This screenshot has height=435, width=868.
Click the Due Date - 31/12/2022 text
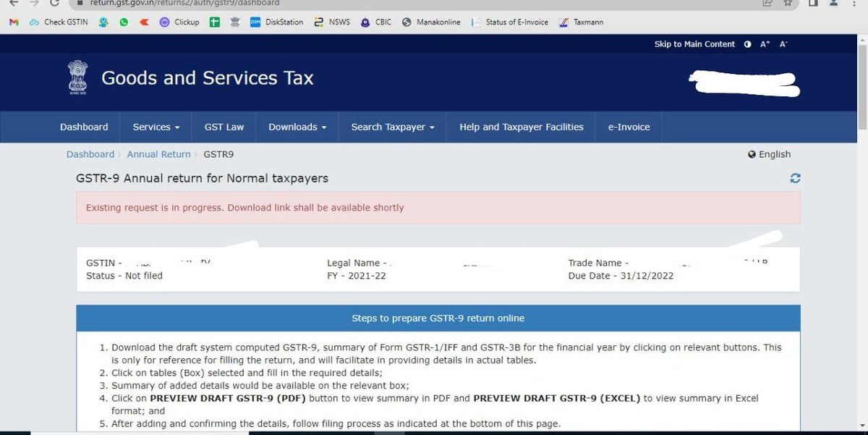[x=621, y=276]
